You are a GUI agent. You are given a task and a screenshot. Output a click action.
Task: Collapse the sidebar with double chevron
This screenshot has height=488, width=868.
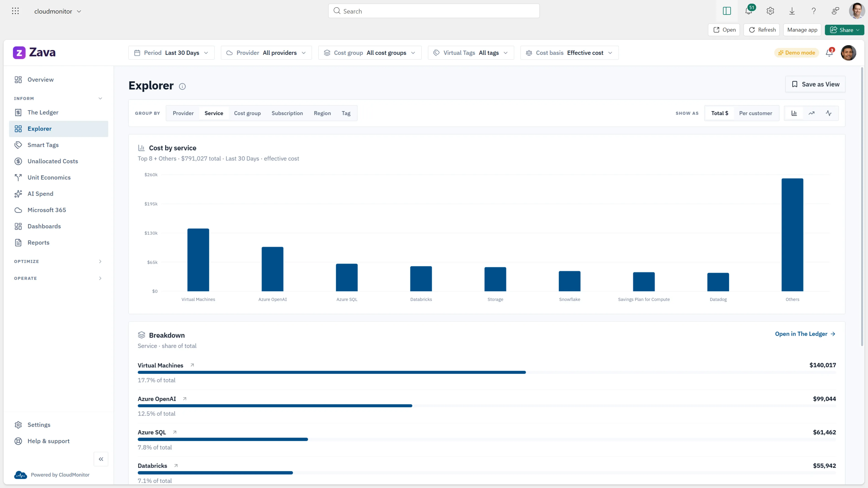coord(101,459)
